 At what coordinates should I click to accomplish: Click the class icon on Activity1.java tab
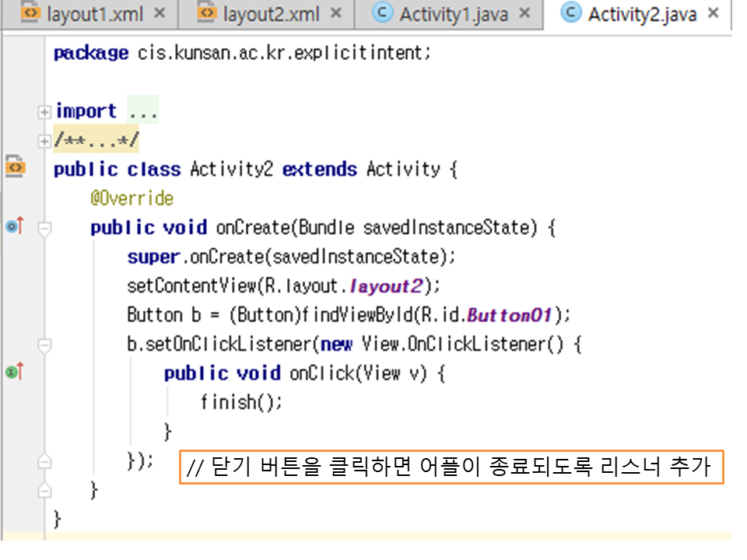(382, 13)
